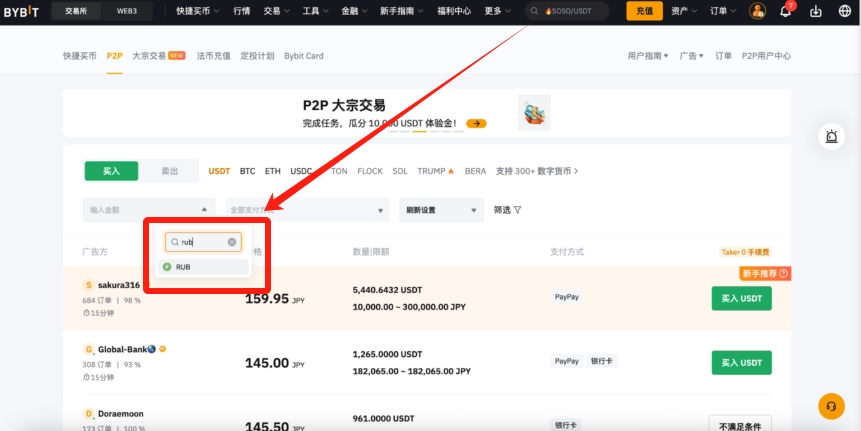The width and height of the screenshot is (861, 431).
Task: Click the search magnifier in top bar
Action: (x=534, y=11)
